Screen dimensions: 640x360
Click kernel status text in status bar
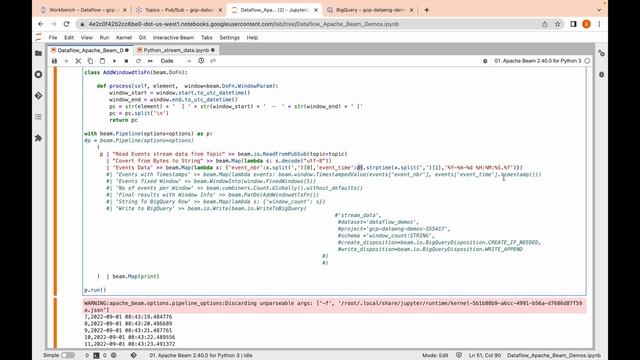(x=201, y=356)
